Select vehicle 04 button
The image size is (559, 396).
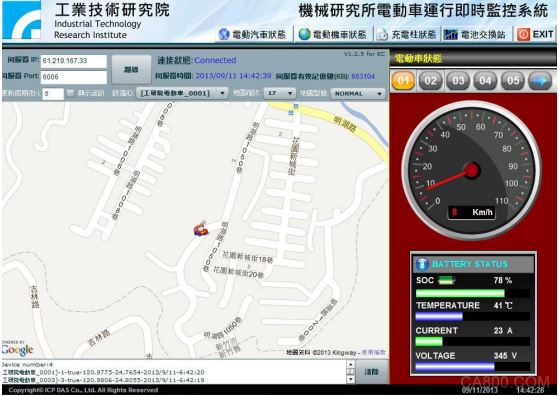[x=485, y=81]
